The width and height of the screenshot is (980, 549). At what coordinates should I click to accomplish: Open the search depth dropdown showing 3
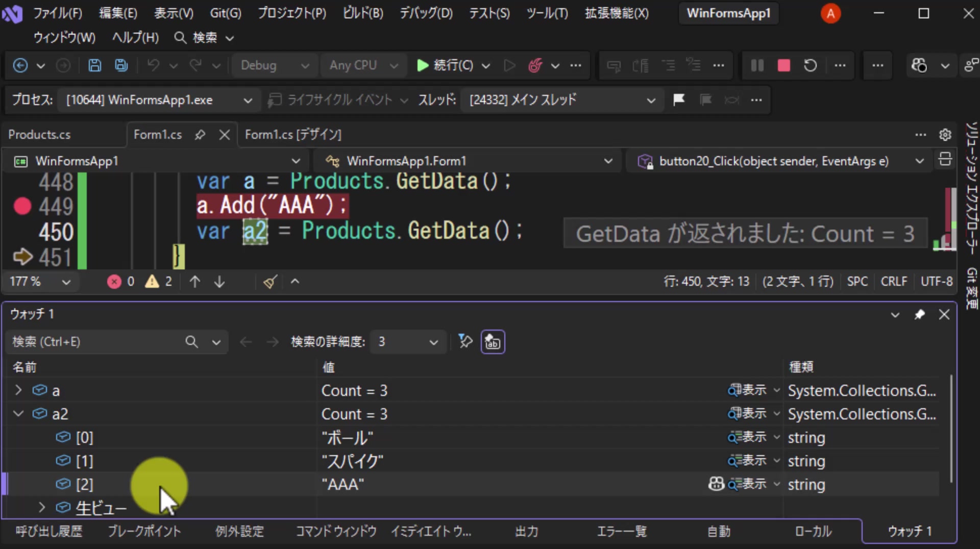(408, 341)
